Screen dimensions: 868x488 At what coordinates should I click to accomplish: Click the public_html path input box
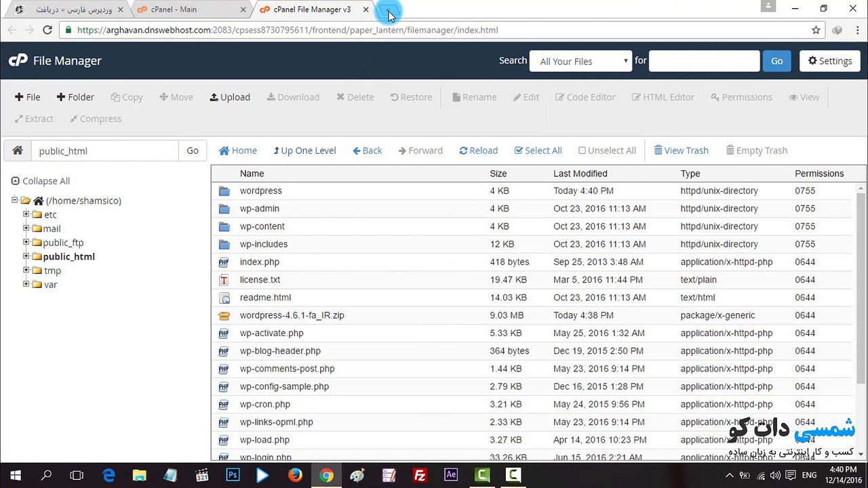coord(104,150)
